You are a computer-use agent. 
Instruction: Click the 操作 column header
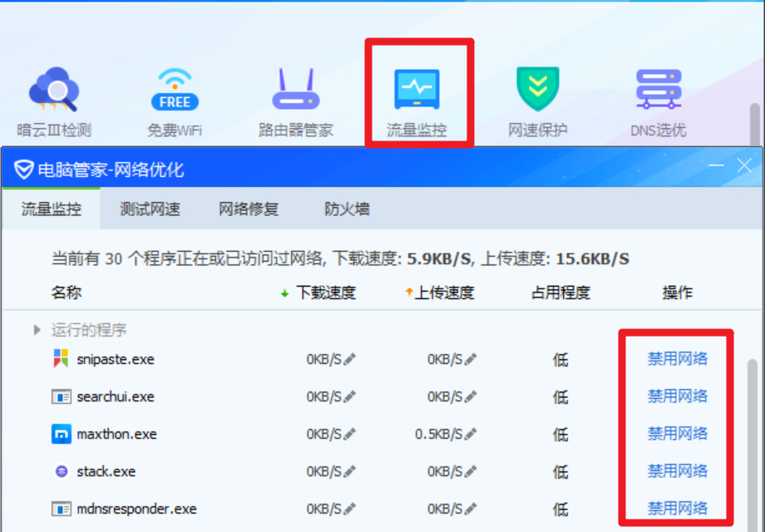click(x=677, y=293)
